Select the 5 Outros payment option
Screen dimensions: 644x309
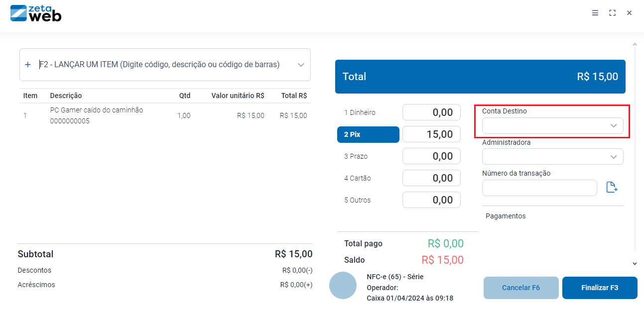click(x=368, y=200)
